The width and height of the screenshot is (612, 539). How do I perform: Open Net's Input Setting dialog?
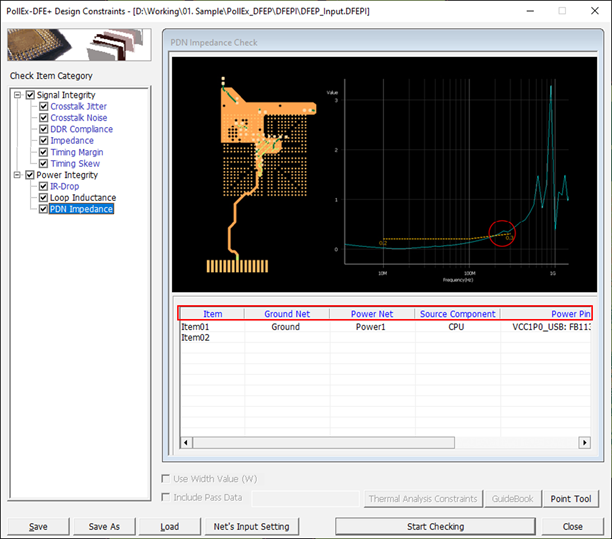[251, 527]
